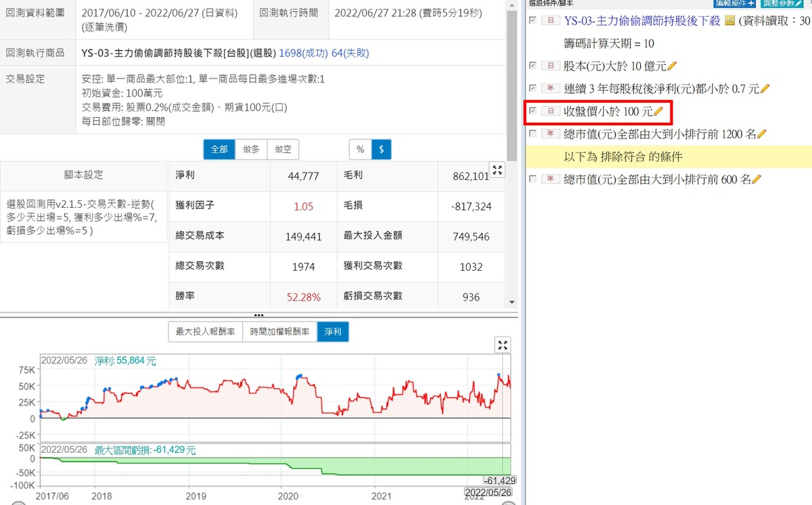The height and width of the screenshot is (505, 812).
Task: Click the panel divider handle with three dots
Action: tap(258, 315)
